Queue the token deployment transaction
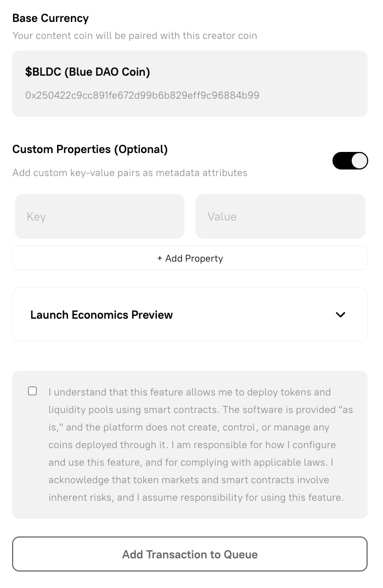The image size is (383, 588). [190, 554]
